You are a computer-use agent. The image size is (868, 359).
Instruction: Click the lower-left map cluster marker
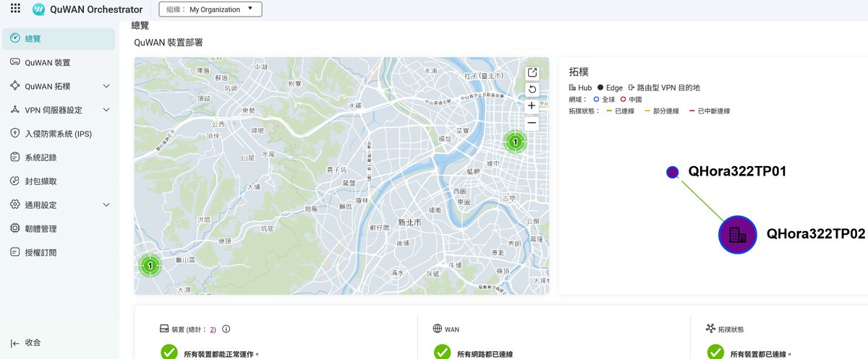click(x=150, y=265)
